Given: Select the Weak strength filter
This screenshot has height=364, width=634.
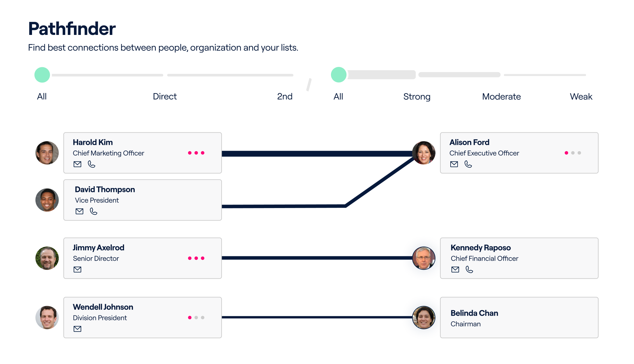Looking at the screenshot, I should click(x=581, y=96).
